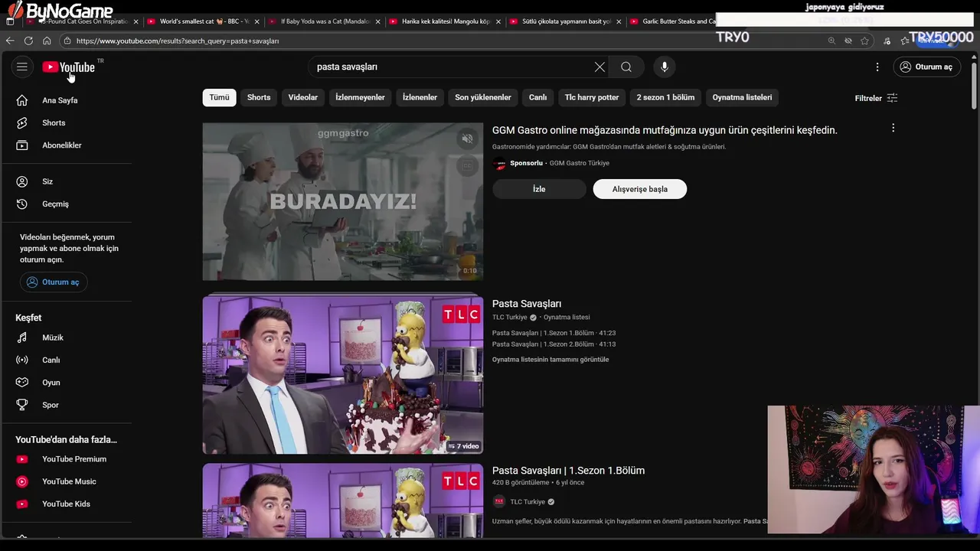The image size is (980, 551).
Task: Click Oturum aç in top bar
Action: (x=926, y=67)
